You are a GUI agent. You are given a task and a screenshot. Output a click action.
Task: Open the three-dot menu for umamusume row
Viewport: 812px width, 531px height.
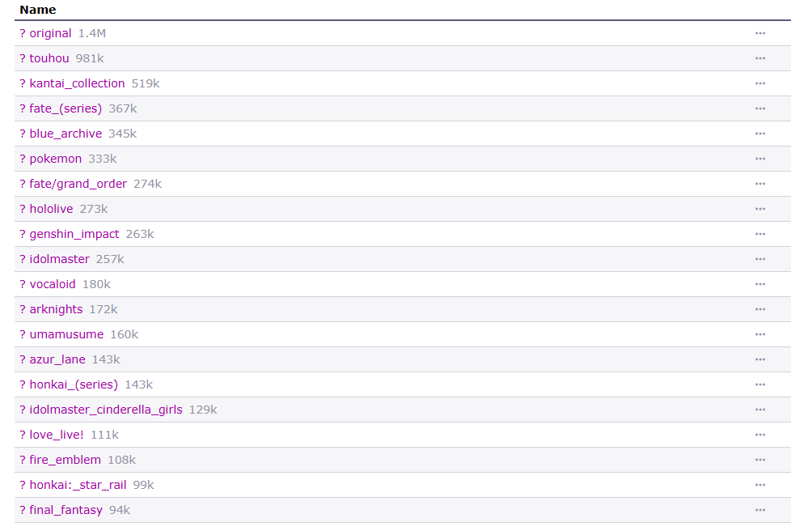[x=759, y=334]
